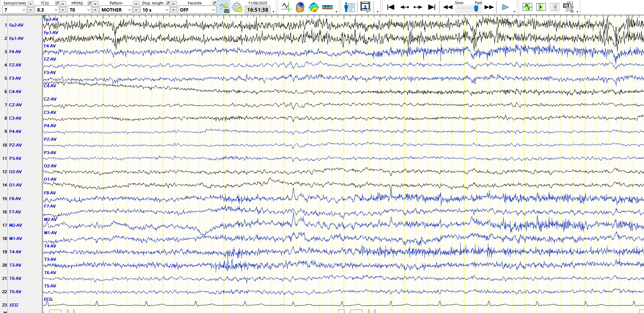Viewport: 644px width, 313px height.
Task: Open the 2D topographic scalp map
Action: coord(313,7)
